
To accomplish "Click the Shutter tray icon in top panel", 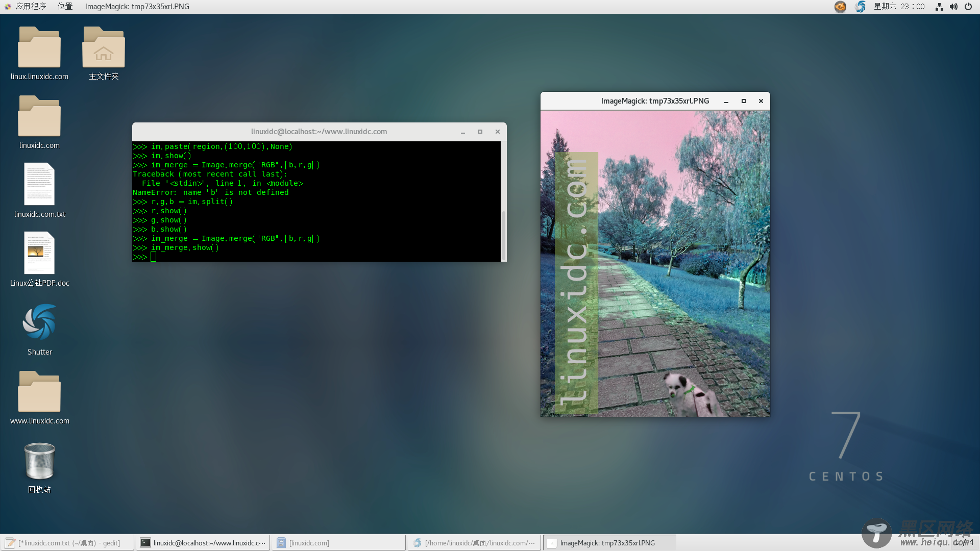I will [x=861, y=7].
